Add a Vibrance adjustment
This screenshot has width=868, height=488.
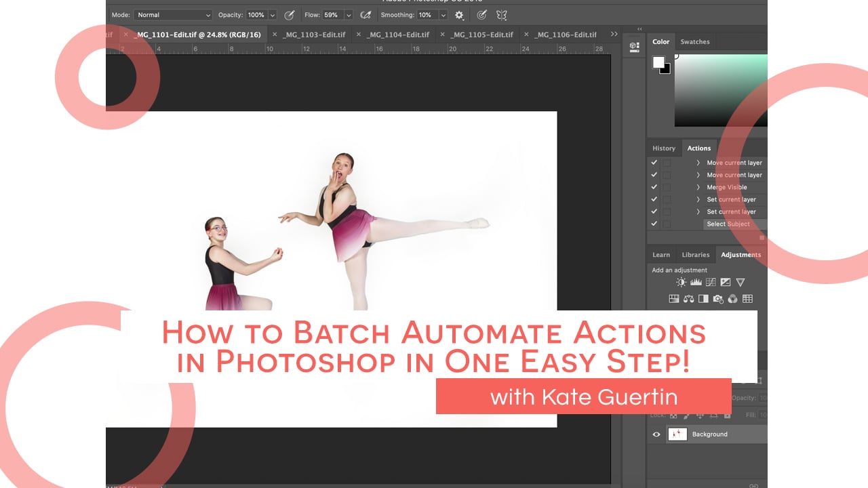click(x=741, y=283)
